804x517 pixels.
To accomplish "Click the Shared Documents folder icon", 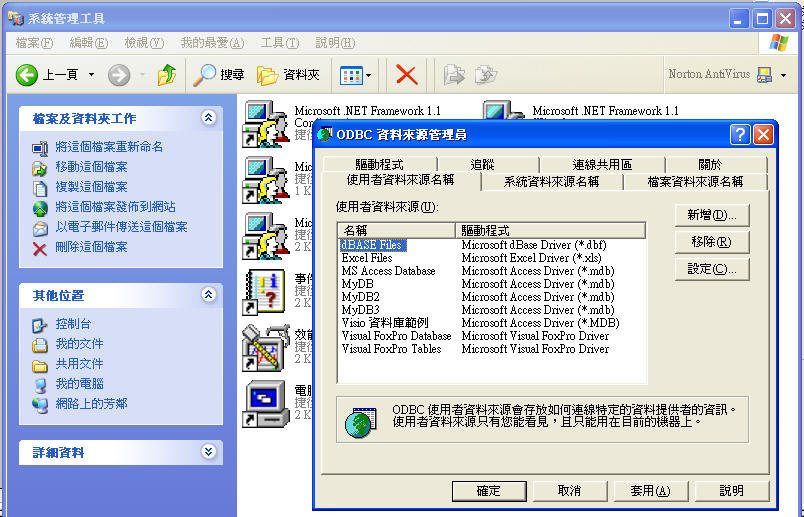I will click(39, 365).
